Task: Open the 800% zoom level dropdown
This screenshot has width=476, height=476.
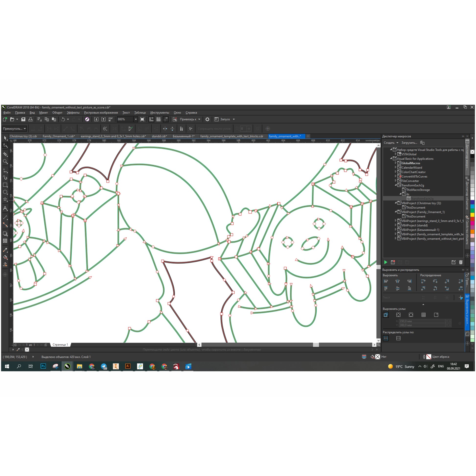Action: (x=136, y=119)
